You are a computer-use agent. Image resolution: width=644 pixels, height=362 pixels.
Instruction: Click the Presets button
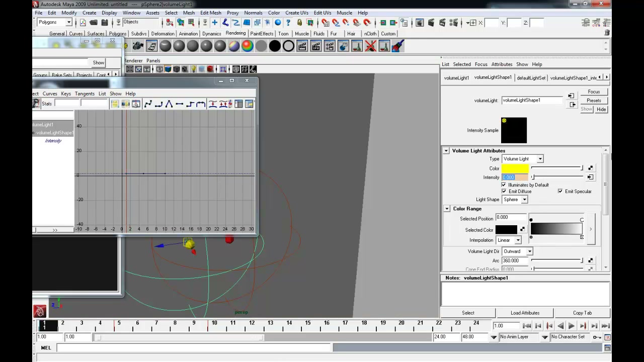[x=594, y=101]
